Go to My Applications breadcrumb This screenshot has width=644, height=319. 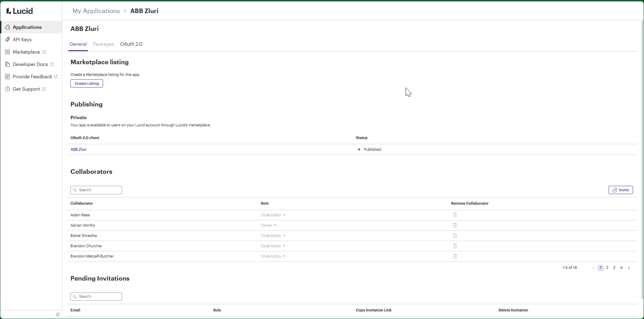(x=96, y=11)
